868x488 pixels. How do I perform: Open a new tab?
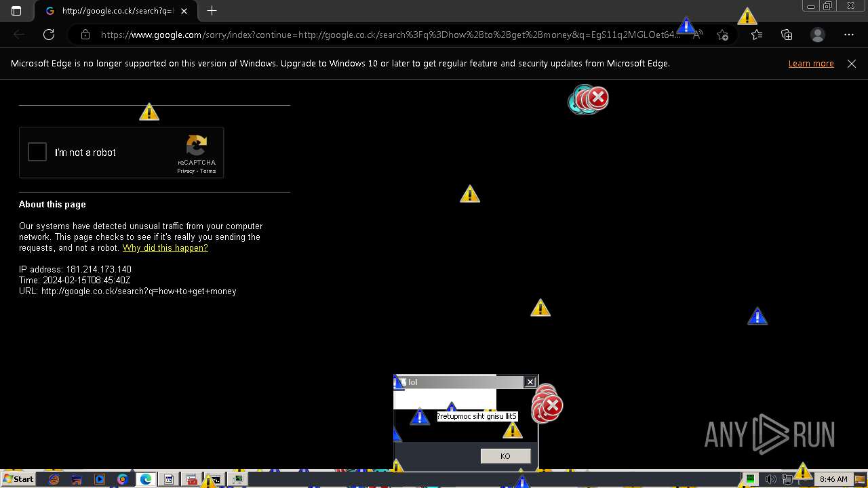tap(212, 11)
